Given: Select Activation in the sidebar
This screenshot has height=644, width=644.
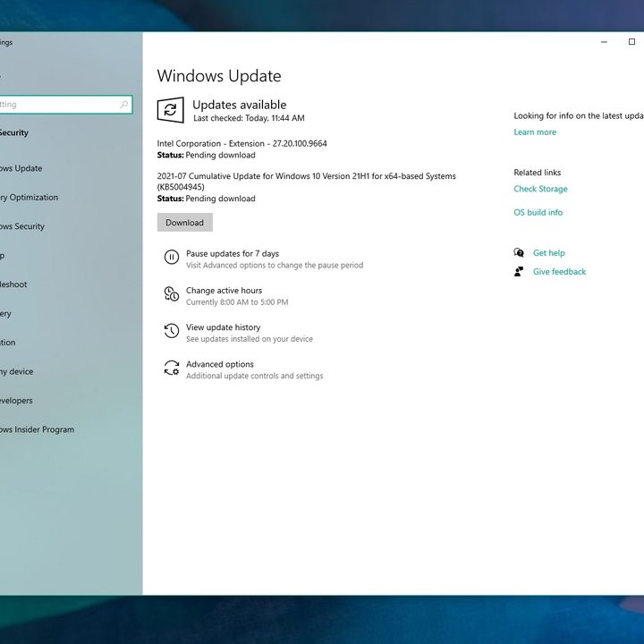Looking at the screenshot, I should click(x=8, y=343).
